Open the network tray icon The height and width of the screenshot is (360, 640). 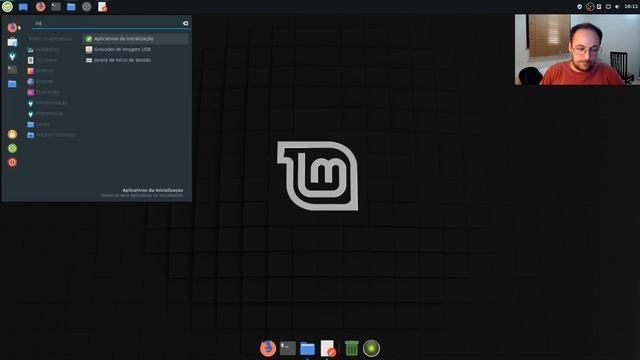(608, 7)
